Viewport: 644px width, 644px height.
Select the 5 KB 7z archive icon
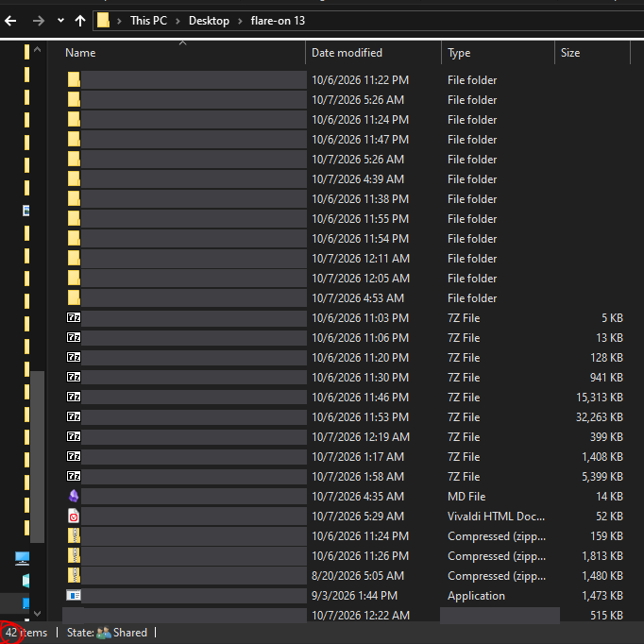coord(74,317)
